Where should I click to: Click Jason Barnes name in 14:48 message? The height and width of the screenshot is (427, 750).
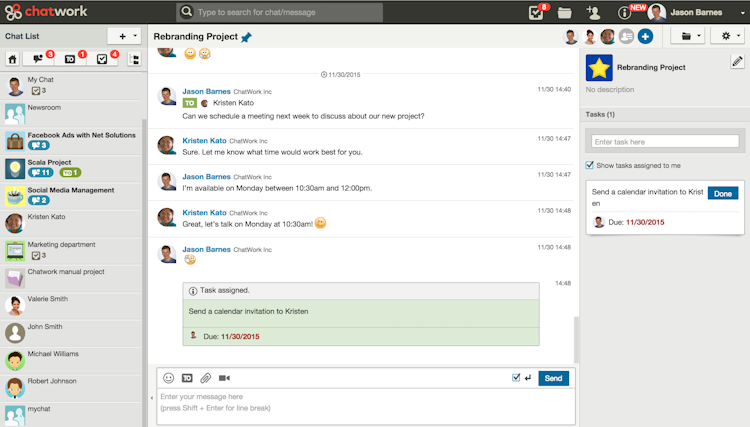point(206,249)
